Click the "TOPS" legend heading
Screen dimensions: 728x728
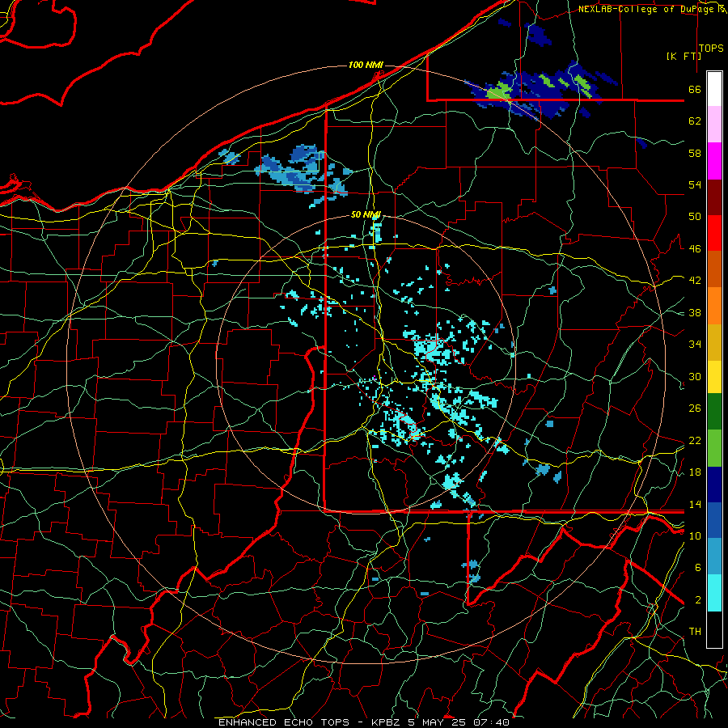tap(711, 48)
